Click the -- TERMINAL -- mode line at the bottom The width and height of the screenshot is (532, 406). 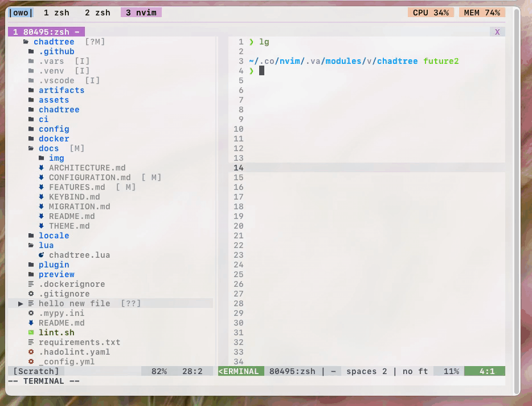(x=44, y=381)
